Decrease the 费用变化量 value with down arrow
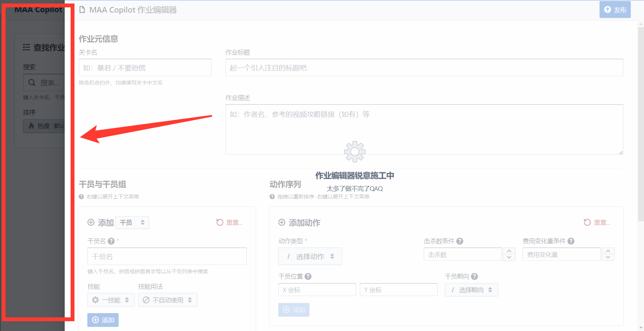The width and height of the screenshot is (644, 331). 608,258
